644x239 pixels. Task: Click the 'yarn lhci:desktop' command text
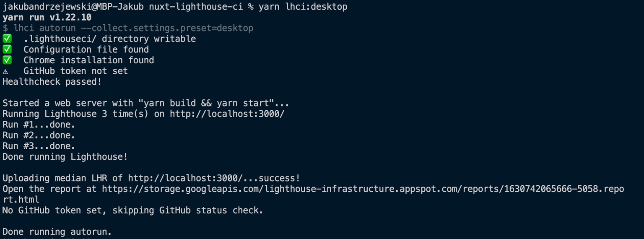303,7
